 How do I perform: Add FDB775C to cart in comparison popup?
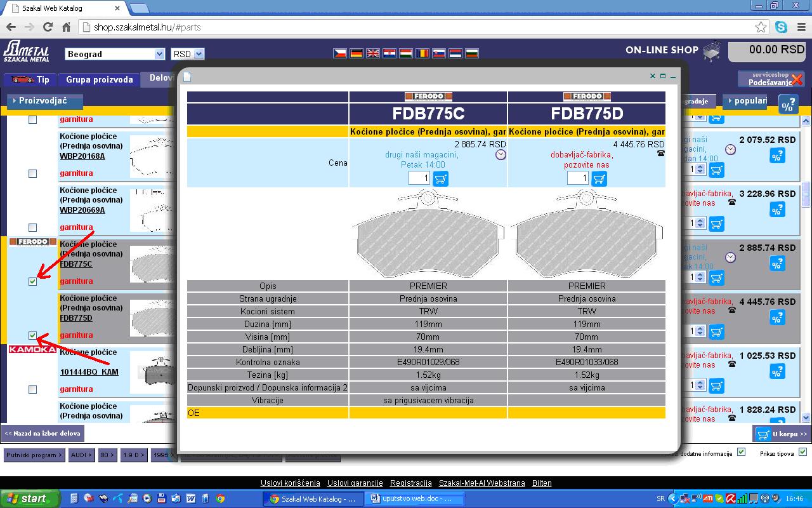[x=440, y=178]
